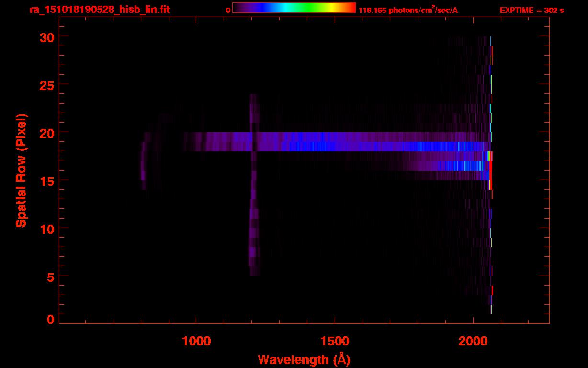Click the y-axis tick label 30
588x368 pixels.
(x=47, y=37)
